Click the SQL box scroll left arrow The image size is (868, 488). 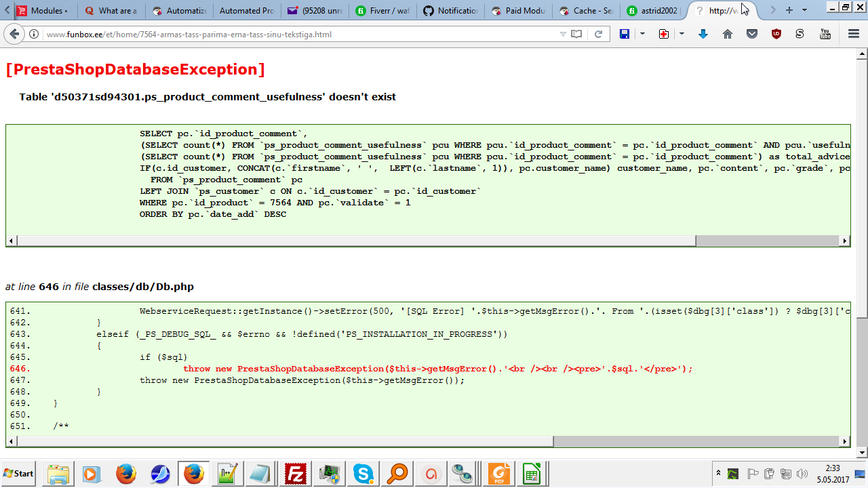(11, 241)
